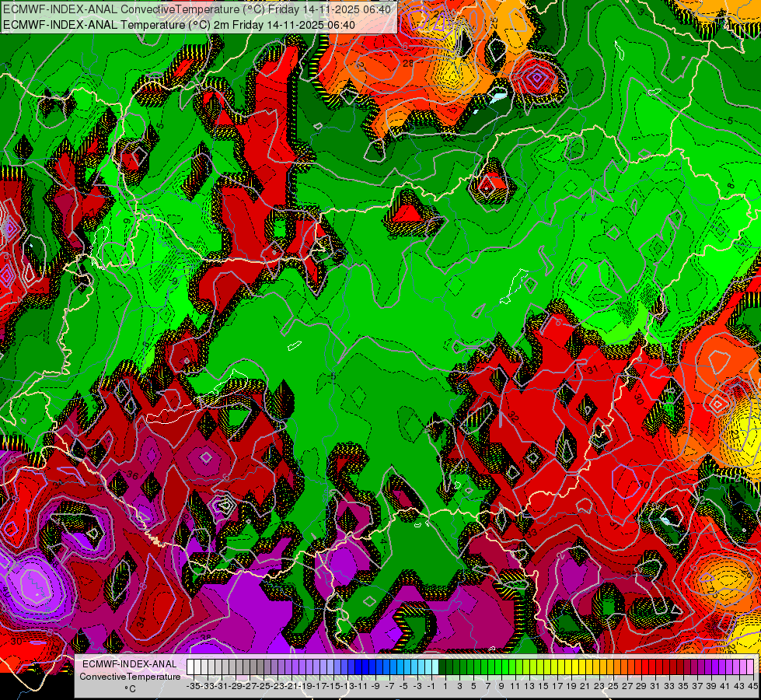Click the '39' legend scale value
This screenshot has width=761, height=700.
[x=711, y=686]
